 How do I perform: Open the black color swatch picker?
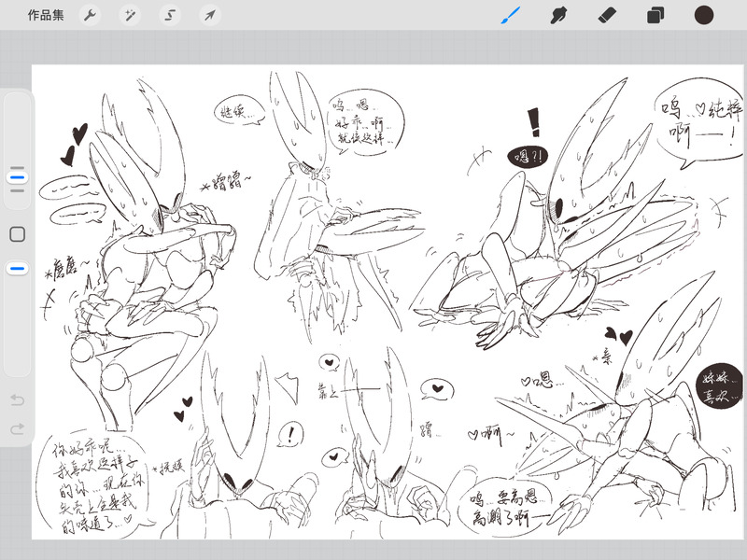(x=704, y=15)
